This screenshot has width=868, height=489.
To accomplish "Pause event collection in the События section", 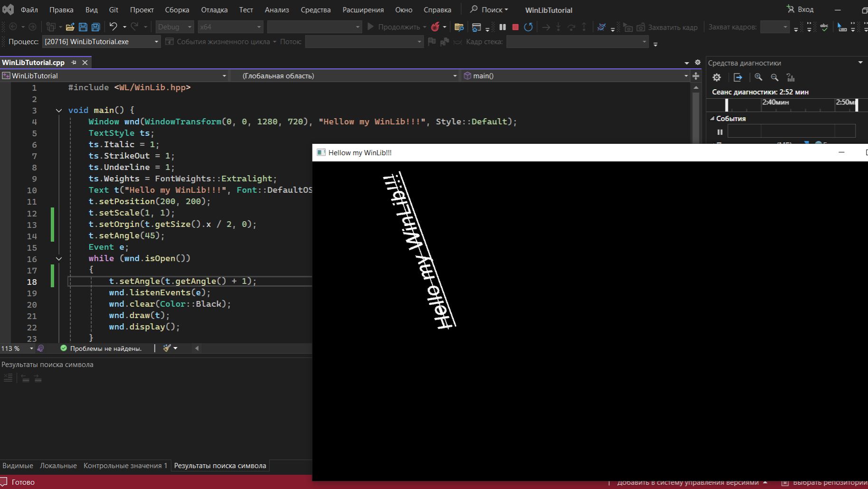I will [x=720, y=132].
